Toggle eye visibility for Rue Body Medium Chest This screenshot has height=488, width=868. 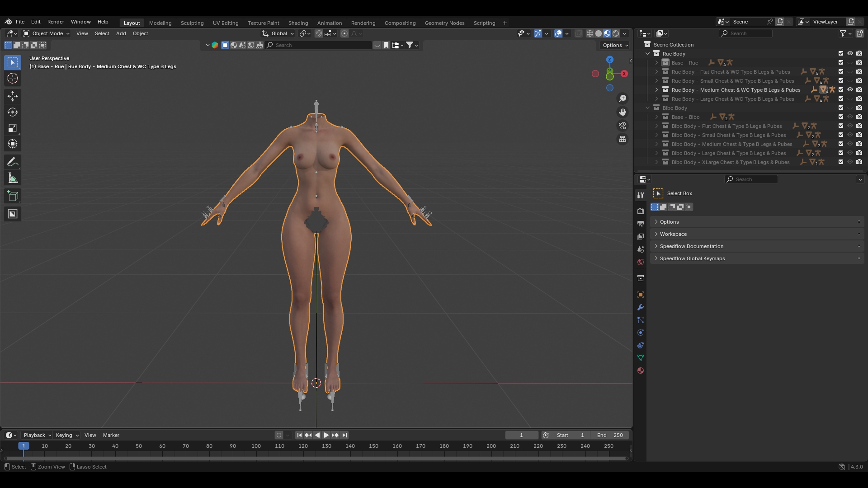click(x=850, y=89)
